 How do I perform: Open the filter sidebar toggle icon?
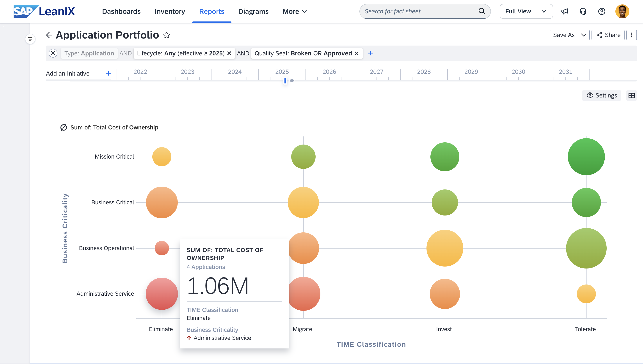coord(30,39)
